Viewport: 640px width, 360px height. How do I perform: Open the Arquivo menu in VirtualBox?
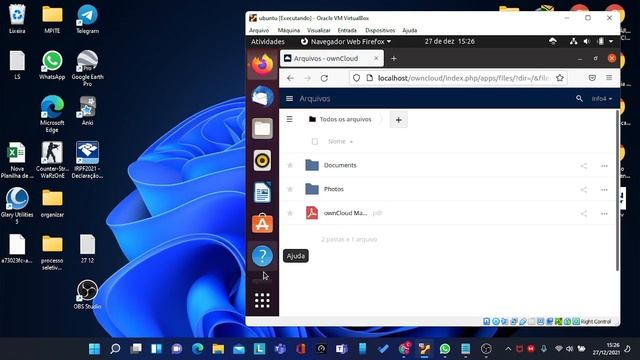tap(259, 30)
